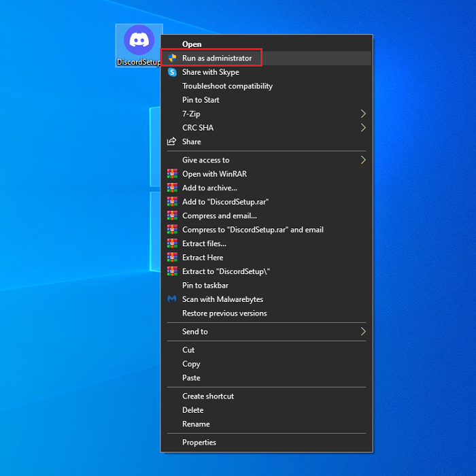Click WinRAR icon beside Compress to "DiscordSetup.rar" and email

(x=172, y=230)
